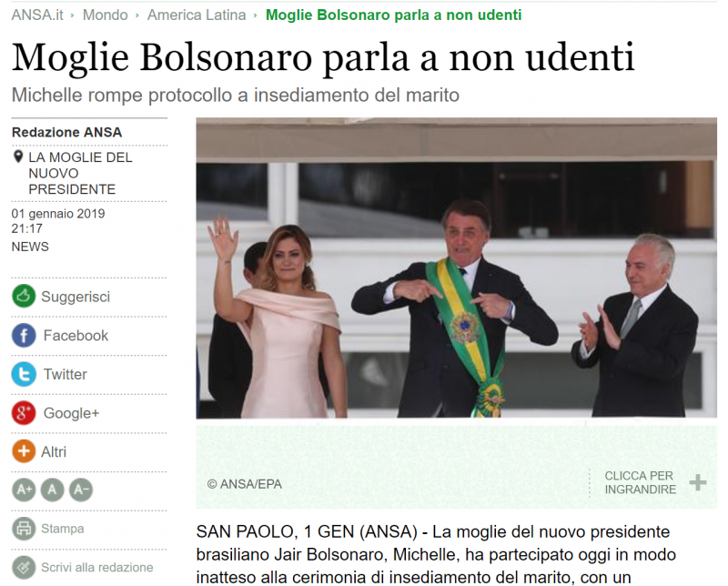Increase font size with A+ icon
Screen dimensions: 728x586
click(x=24, y=490)
